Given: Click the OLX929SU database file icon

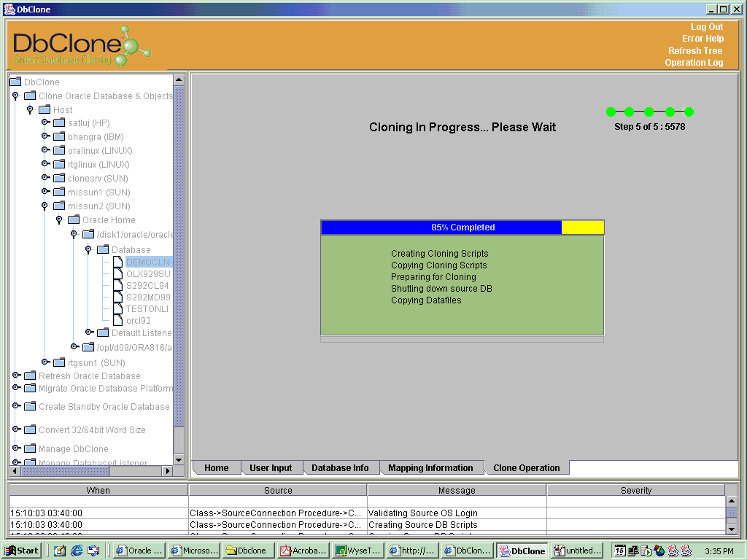Looking at the screenshot, I should 117,273.
